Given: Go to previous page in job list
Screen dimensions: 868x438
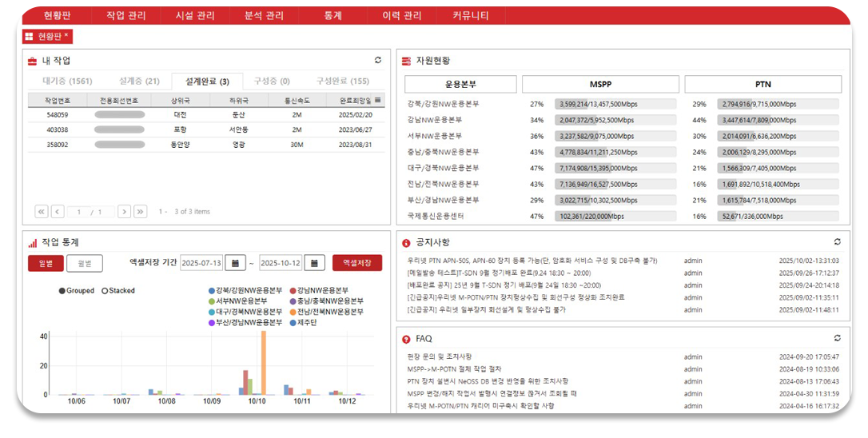Looking at the screenshot, I should pos(58,212).
